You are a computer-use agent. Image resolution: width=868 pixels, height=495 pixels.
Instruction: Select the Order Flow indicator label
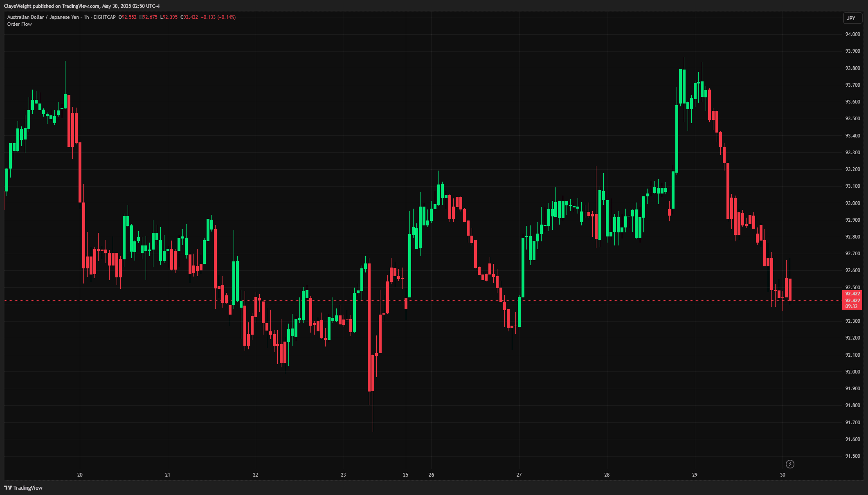[19, 24]
